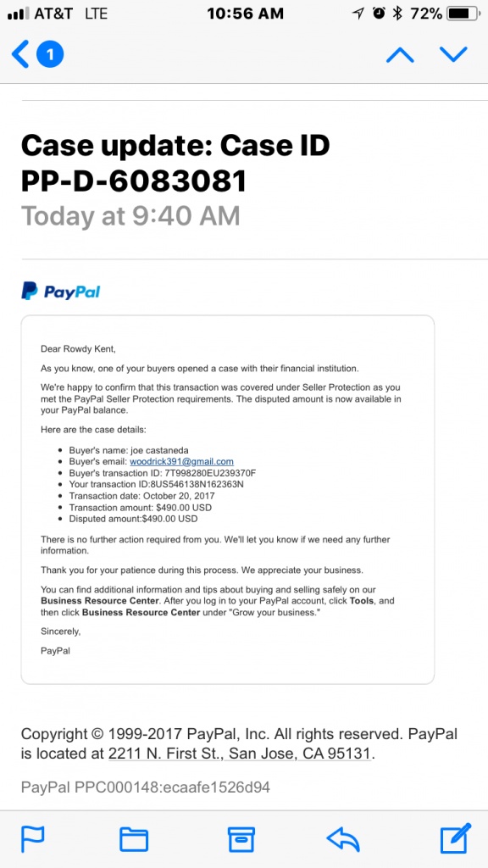This screenshot has width=488, height=868.
Task: Tap the back arrow to mailbox
Action: pos(20,54)
